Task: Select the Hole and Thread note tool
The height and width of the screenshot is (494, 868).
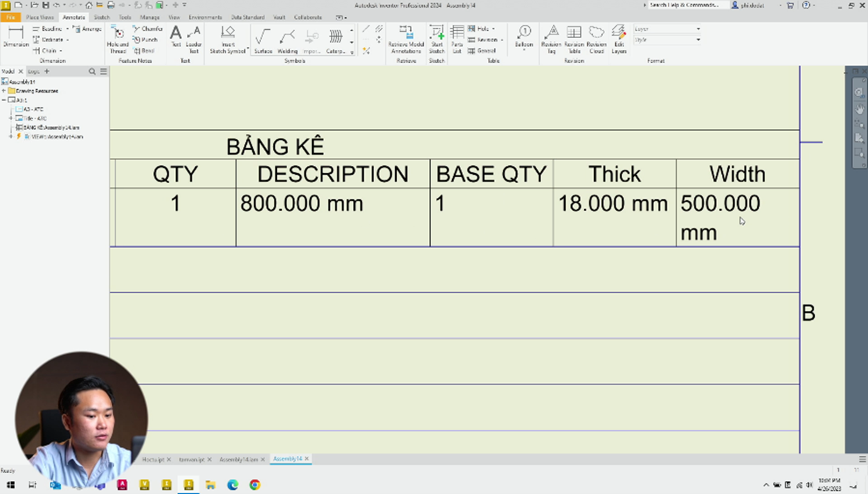Action: tap(118, 39)
